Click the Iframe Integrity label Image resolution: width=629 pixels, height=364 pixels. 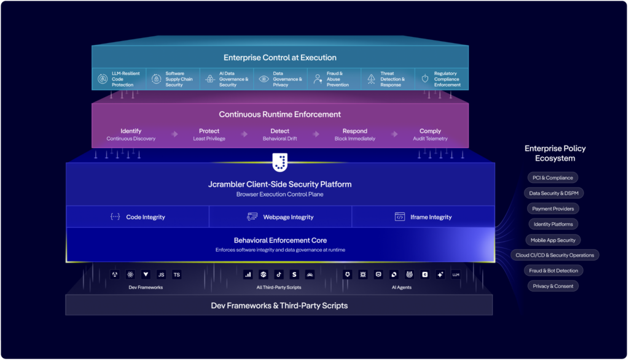click(x=431, y=217)
